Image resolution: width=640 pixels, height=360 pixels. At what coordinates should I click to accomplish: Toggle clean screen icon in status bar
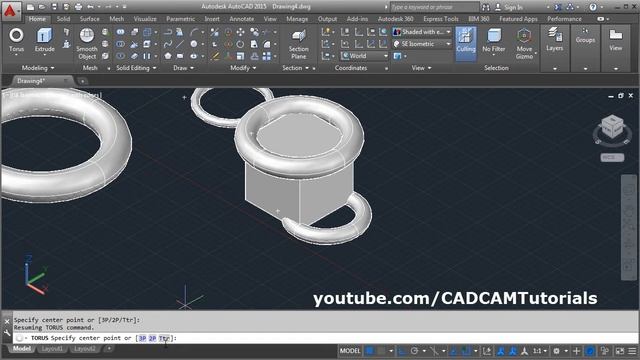tap(620, 351)
